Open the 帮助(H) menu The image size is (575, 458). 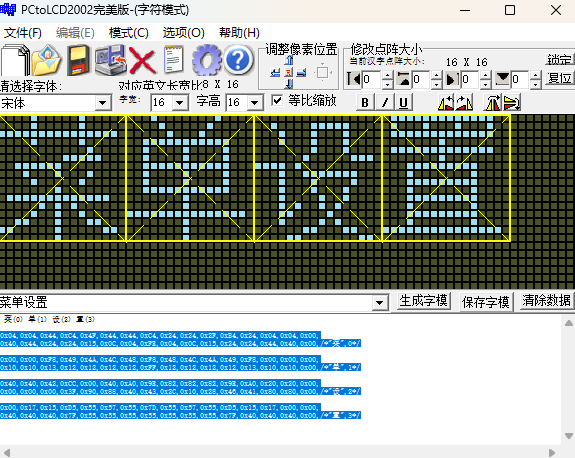tap(239, 33)
